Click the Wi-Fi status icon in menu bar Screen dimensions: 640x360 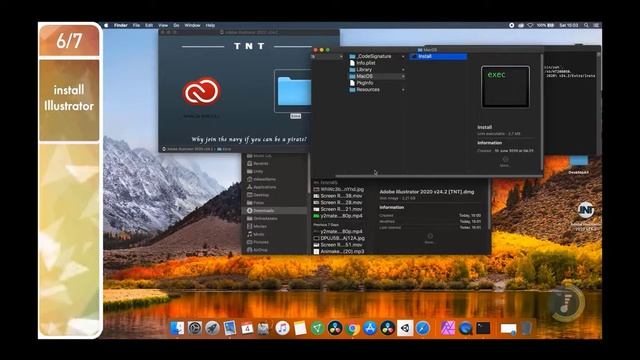coord(530,25)
